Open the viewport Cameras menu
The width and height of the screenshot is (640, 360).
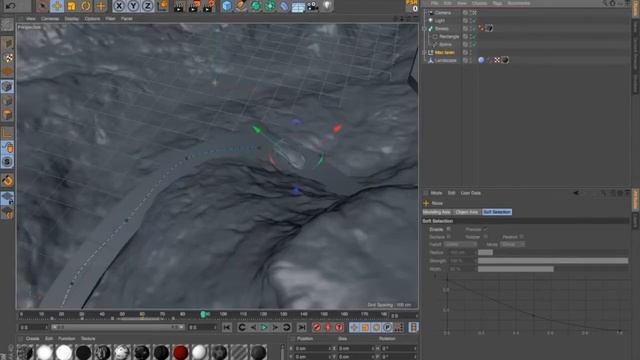pos(50,19)
